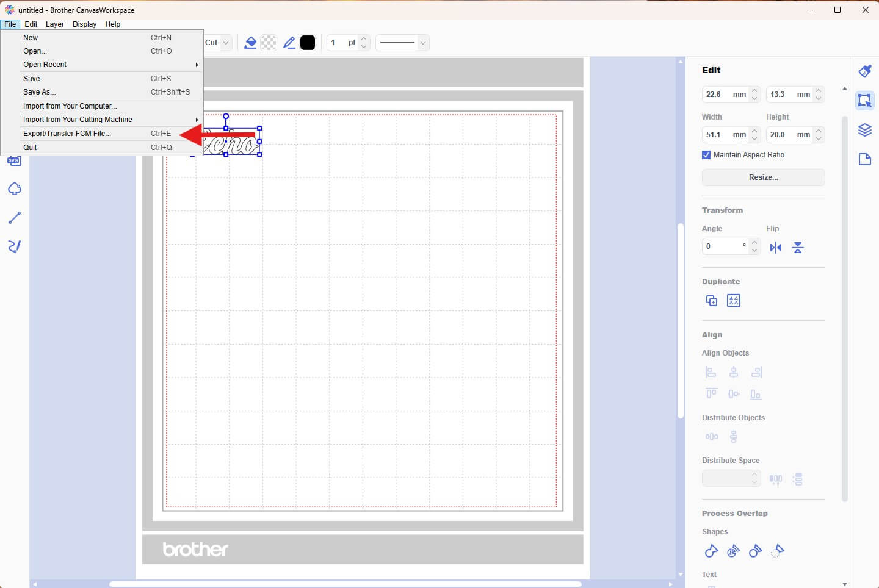
Task: Open the Shapes insertion tool
Action: coord(15,189)
